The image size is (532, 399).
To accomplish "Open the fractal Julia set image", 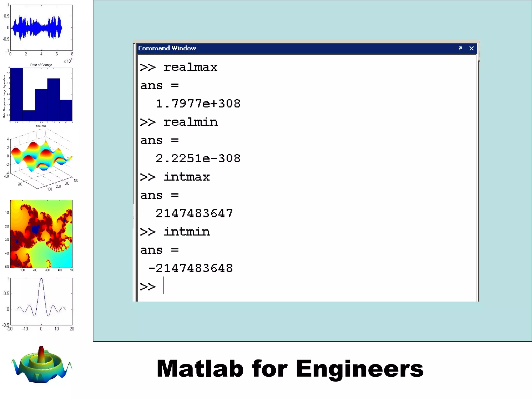I will pos(41,234).
